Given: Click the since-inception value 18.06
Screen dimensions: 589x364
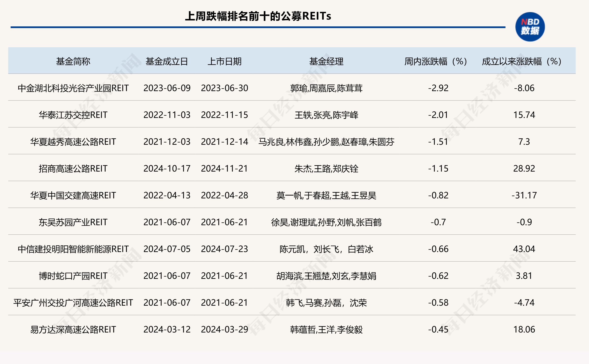Looking at the screenshot, I should 524,329.
